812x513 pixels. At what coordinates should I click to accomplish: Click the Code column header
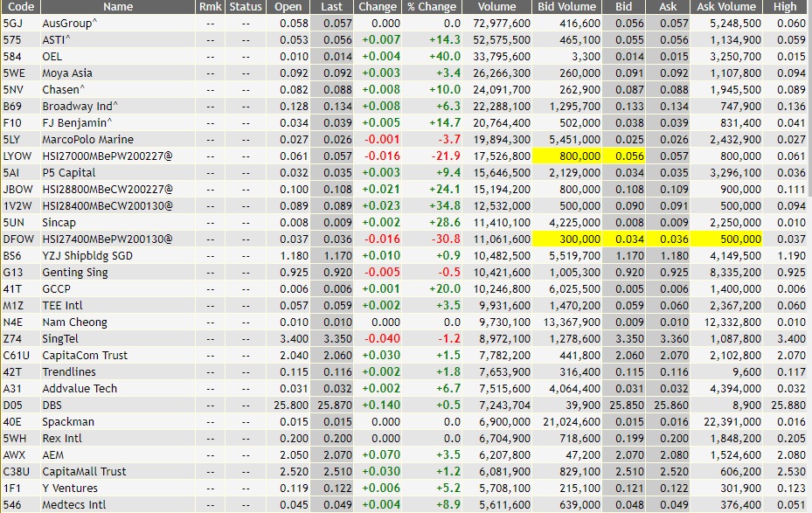tap(21, 7)
